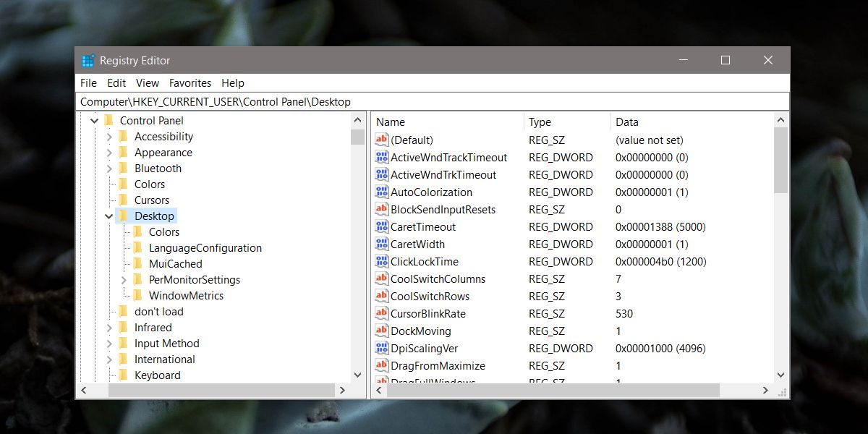Viewport: 868px width, 434px height.
Task: Click the WindowMetrics folder icon
Action: pos(137,295)
